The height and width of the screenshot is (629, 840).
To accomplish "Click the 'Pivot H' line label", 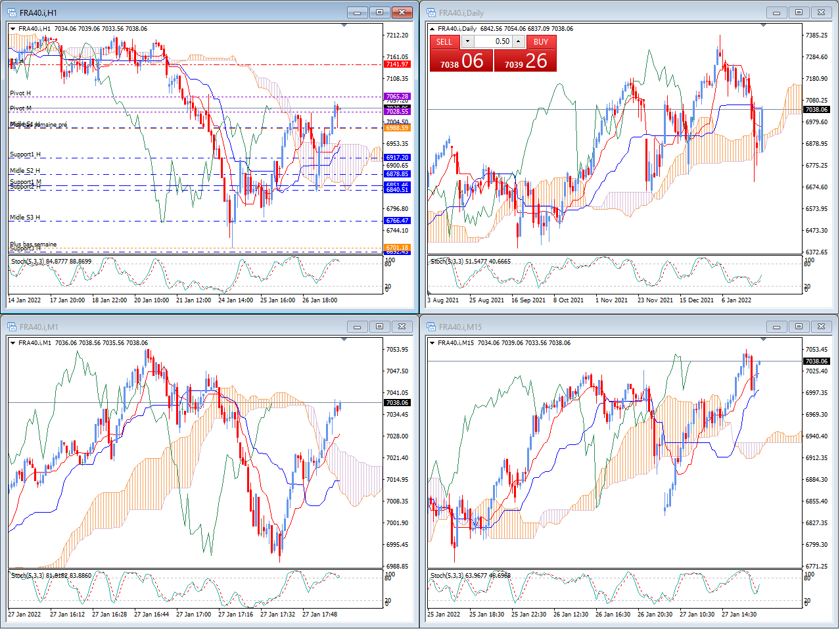I will click(20, 93).
